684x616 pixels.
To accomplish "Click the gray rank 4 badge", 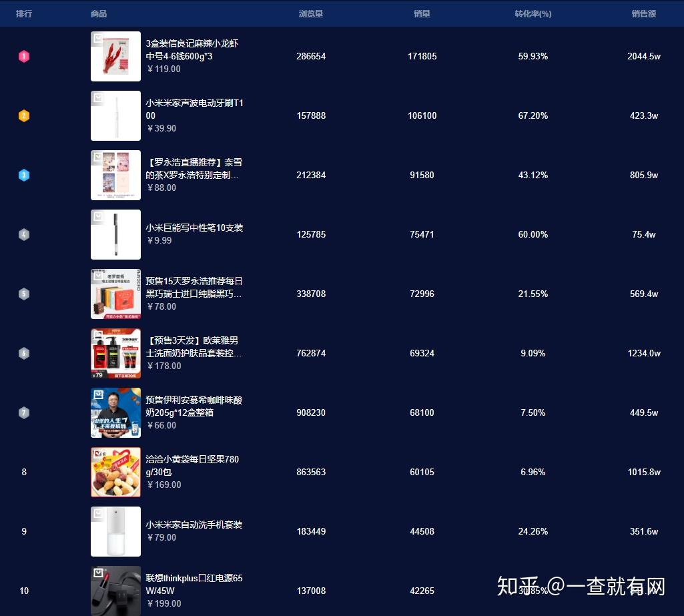I will (x=24, y=234).
